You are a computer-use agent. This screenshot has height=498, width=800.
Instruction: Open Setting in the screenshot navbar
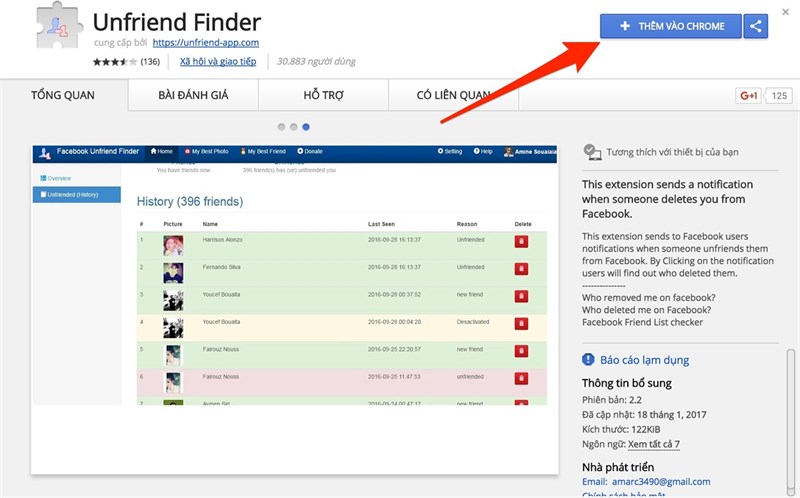tap(450, 152)
